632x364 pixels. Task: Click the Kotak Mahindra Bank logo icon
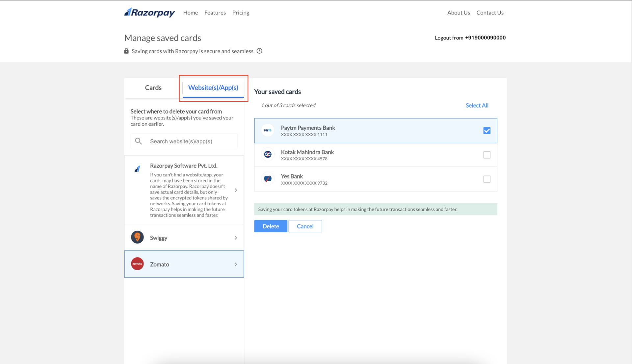click(268, 154)
